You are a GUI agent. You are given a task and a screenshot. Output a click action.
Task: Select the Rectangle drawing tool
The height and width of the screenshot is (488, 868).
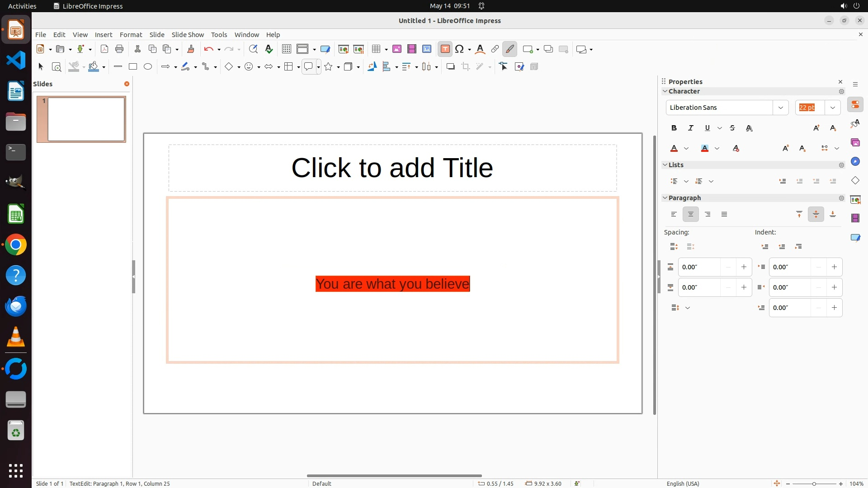132,67
